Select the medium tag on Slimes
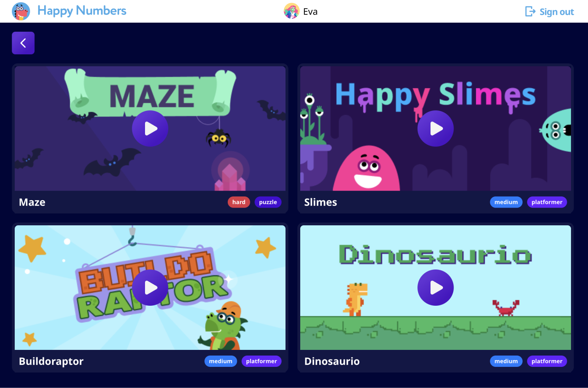The width and height of the screenshot is (588, 388). tap(506, 202)
